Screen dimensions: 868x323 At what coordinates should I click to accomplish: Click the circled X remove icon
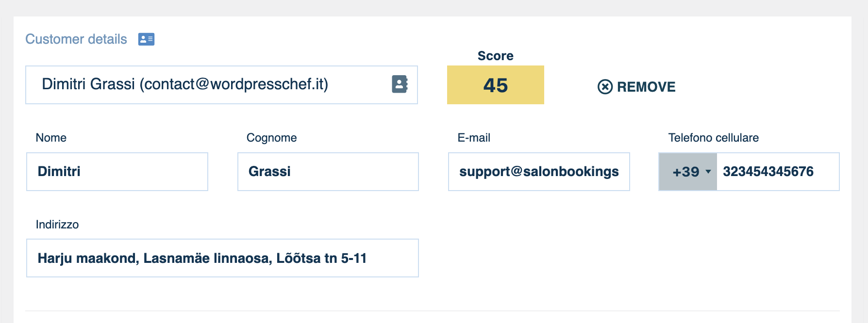[605, 87]
